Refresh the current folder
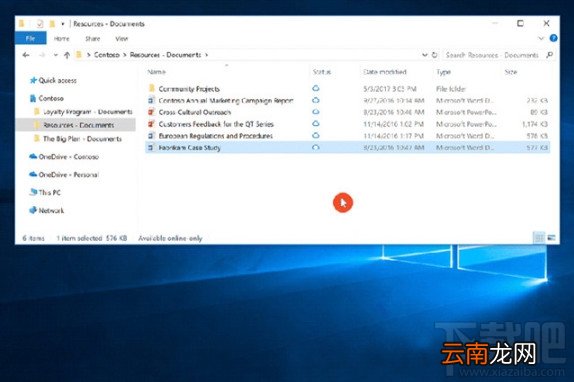Viewport: 574px width, 382px height. click(435, 55)
